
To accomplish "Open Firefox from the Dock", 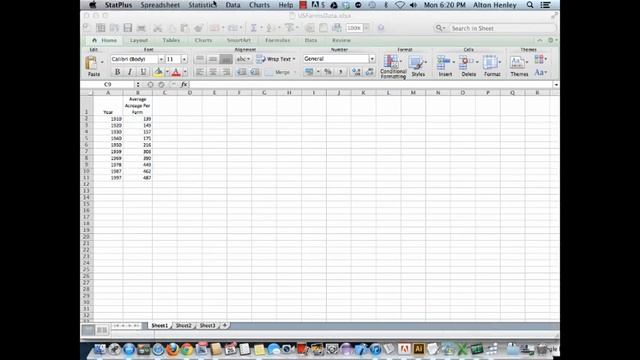I will click(172, 349).
